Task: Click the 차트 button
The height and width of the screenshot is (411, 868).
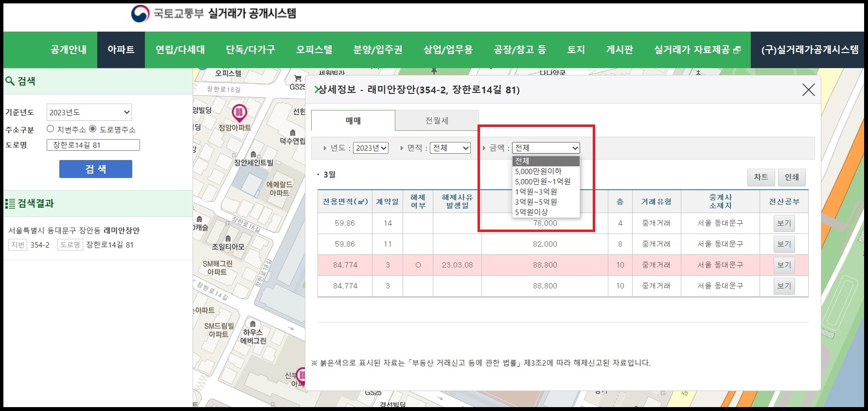Action: click(761, 177)
